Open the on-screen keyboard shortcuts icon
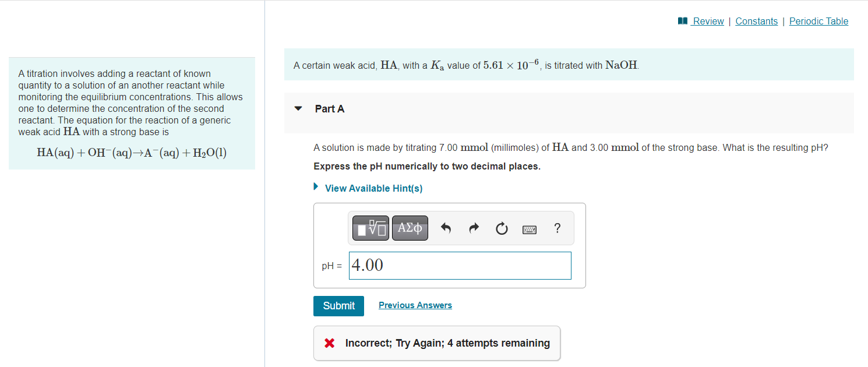Image resolution: width=868 pixels, height=367 pixels. point(530,228)
